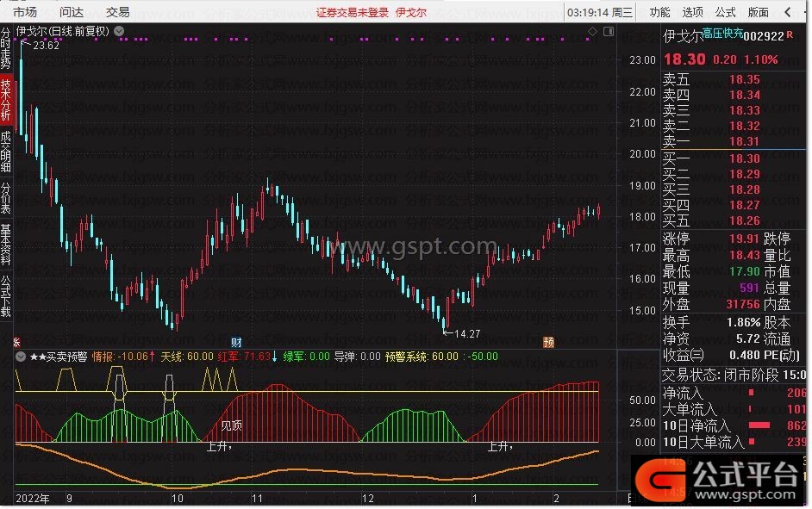Select the 买三 price 18.28
This screenshot has width=812, height=509.
[x=744, y=189]
